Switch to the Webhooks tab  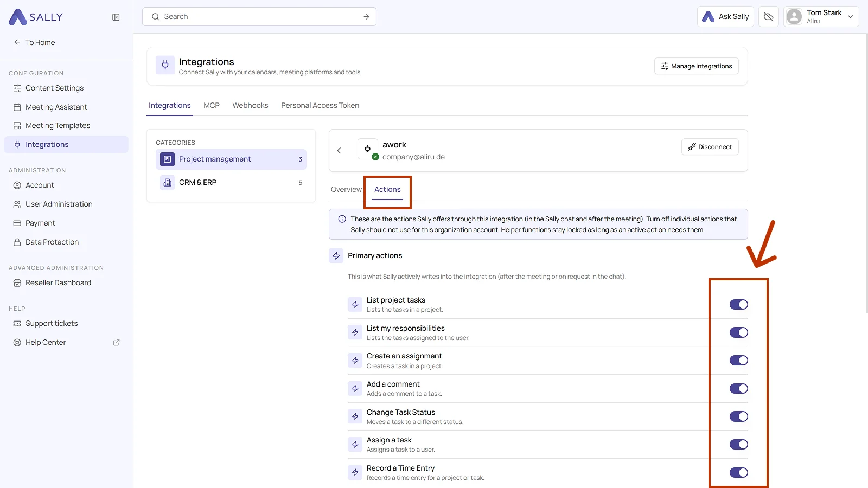(250, 106)
